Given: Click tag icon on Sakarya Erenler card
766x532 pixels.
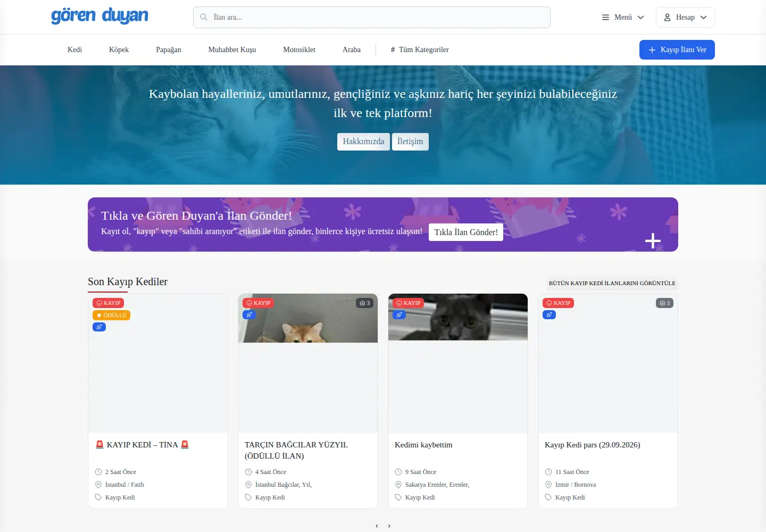Looking at the screenshot, I should tap(398, 497).
